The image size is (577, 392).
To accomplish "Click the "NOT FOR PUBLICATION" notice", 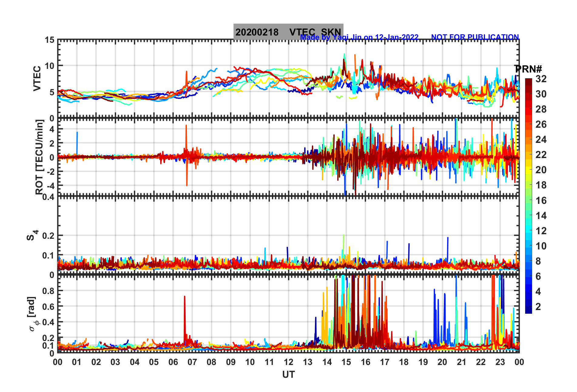I will (x=475, y=37).
